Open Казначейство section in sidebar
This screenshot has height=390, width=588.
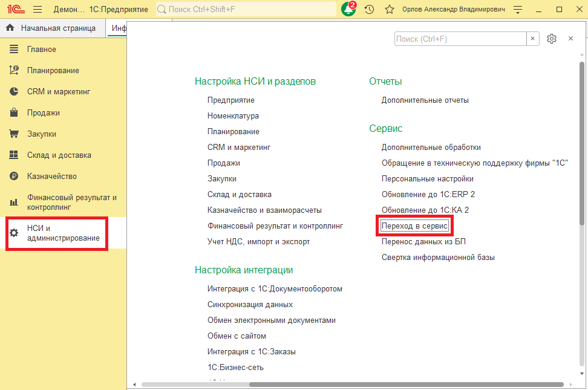pyautogui.click(x=52, y=176)
